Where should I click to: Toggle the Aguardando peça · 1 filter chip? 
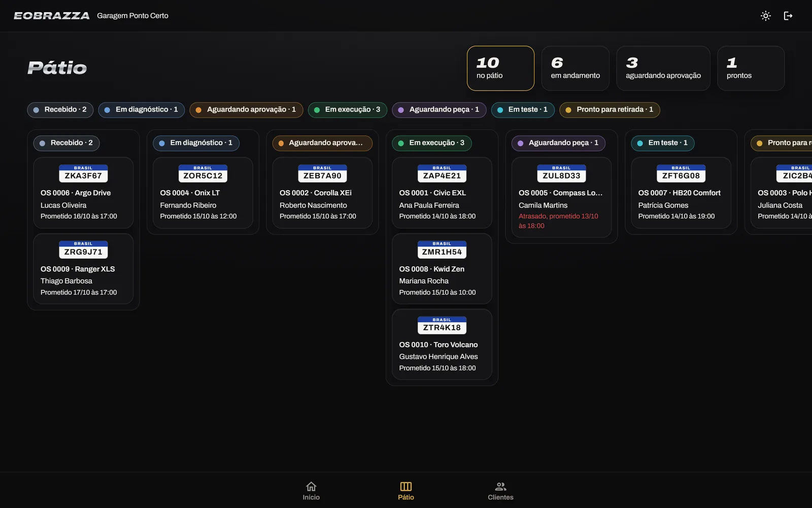click(x=439, y=110)
